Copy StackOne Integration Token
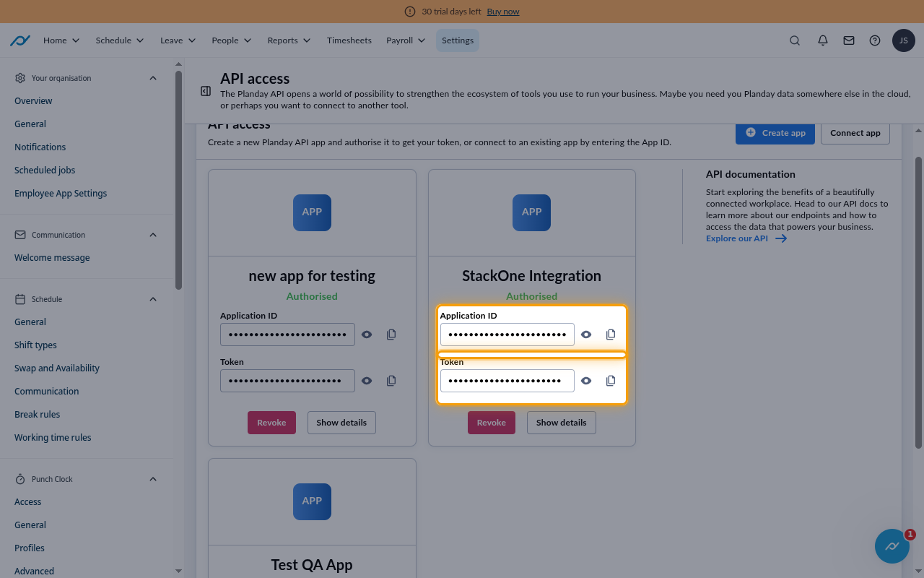924x578 pixels. [611, 381]
